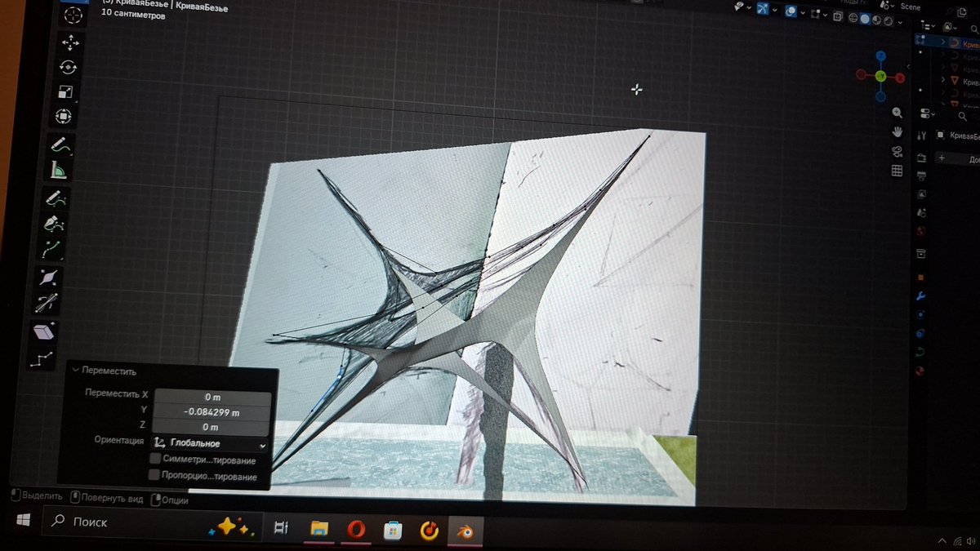
Task: Toggle viewport gizmos display button
Action: coord(762,10)
